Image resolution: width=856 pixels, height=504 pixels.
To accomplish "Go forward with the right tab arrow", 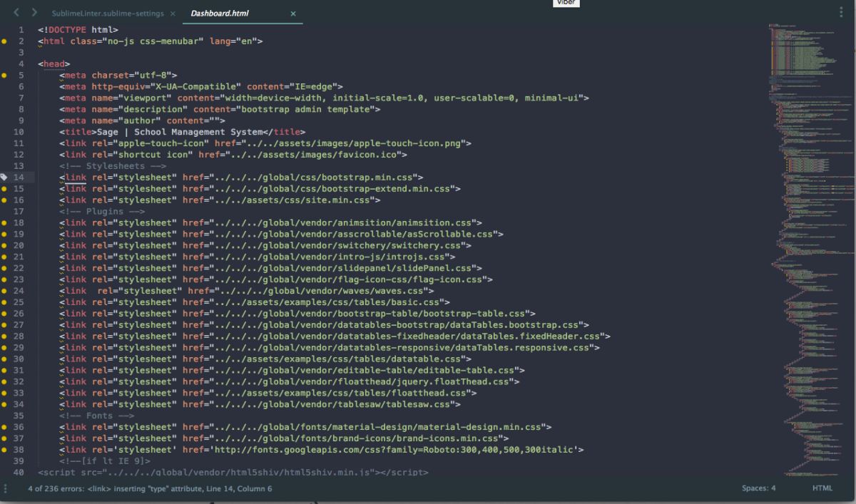I will (34, 13).
